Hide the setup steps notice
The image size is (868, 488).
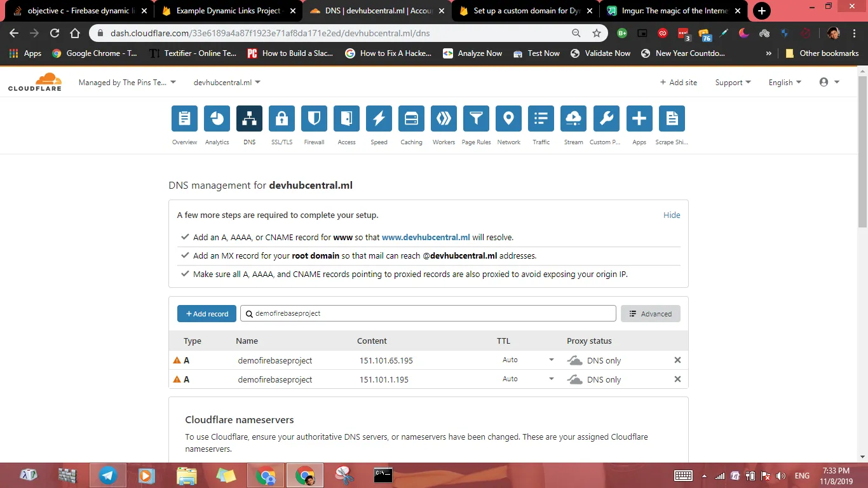tap(672, 215)
